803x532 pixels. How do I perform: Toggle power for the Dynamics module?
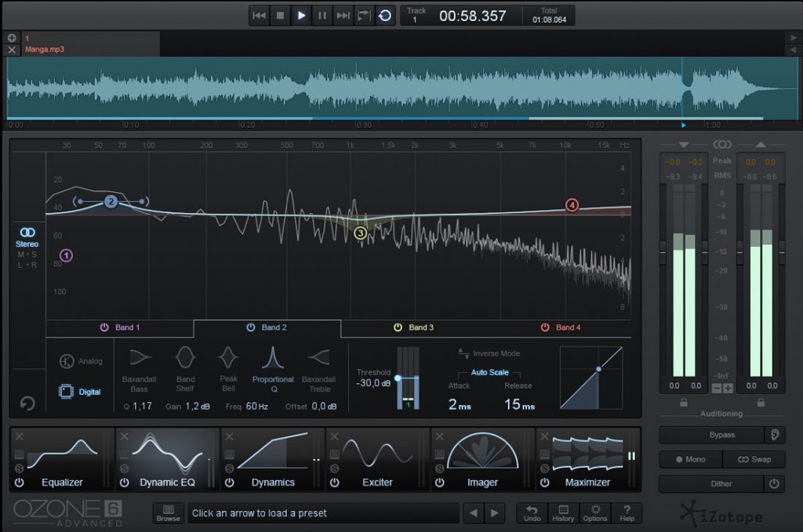(230, 483)
